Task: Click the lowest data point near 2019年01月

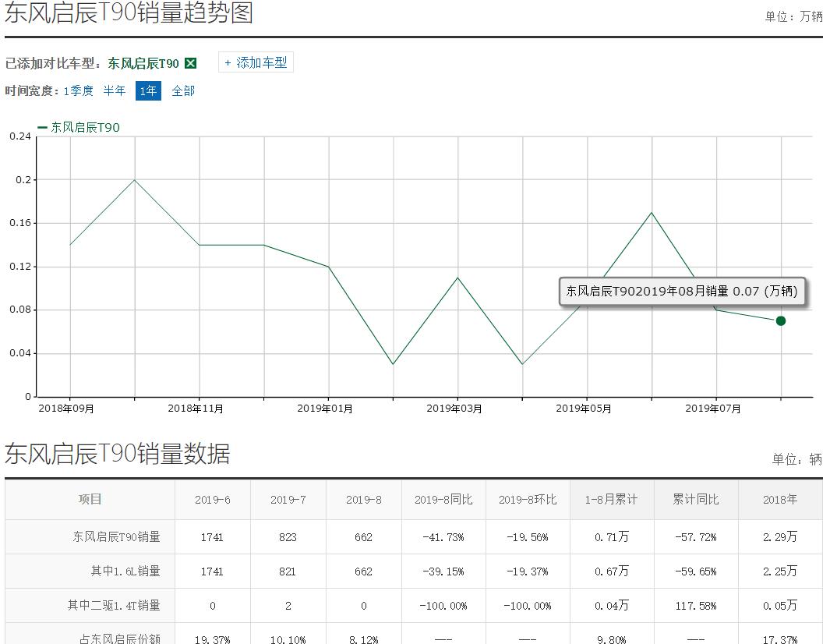Action: [x=393, y=363]
